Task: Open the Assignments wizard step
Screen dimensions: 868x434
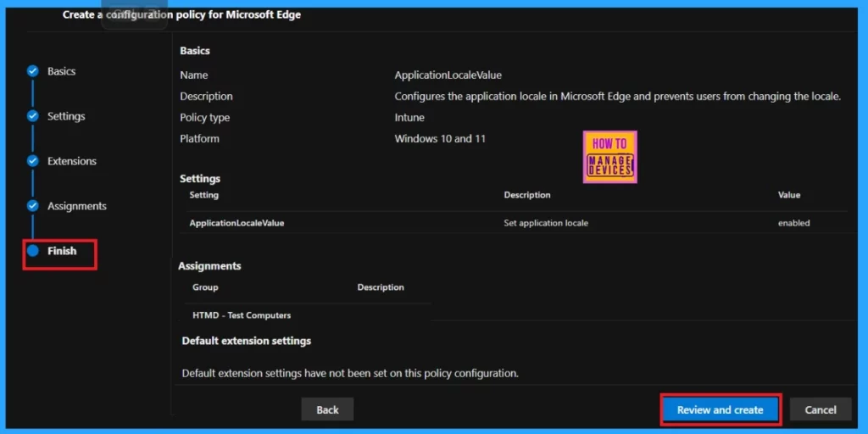Action: [x=77, y=206]
